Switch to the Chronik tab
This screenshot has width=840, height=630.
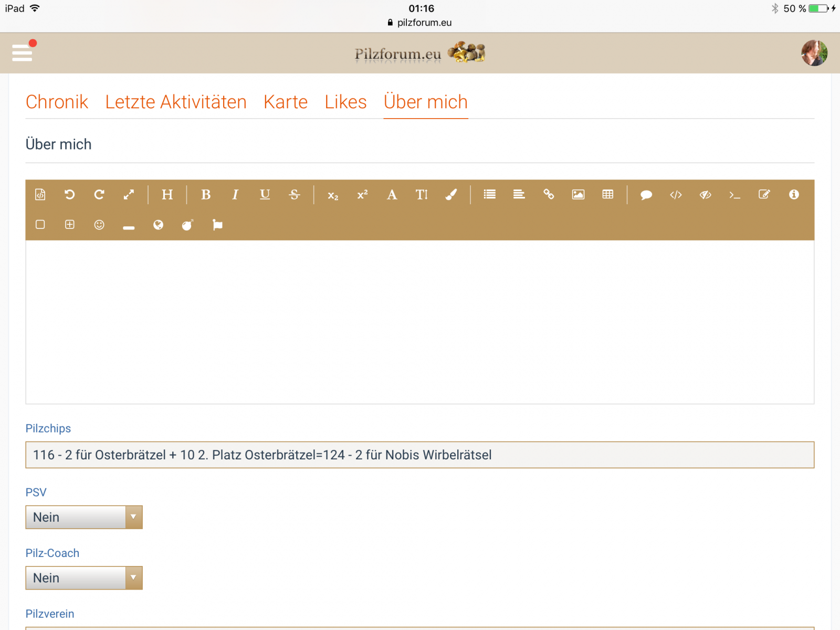57,102
